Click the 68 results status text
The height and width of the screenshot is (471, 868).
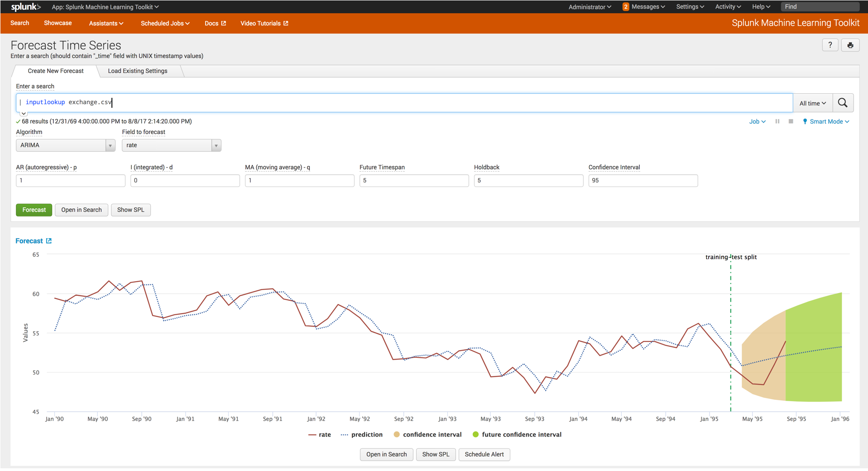coord(106,121)
